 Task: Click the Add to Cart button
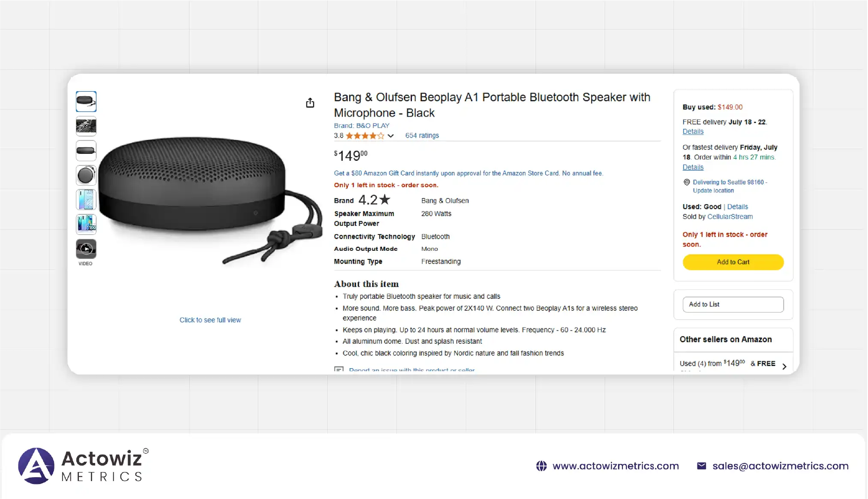(733, 262)
